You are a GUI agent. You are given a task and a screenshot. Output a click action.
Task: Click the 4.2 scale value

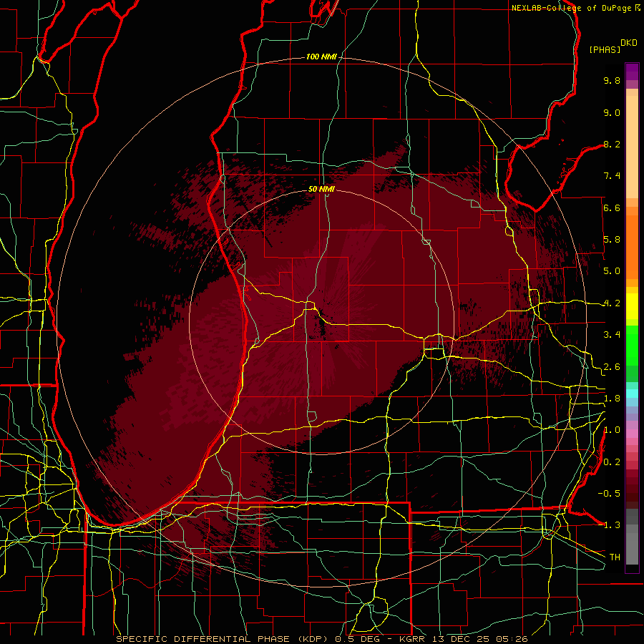612,303
